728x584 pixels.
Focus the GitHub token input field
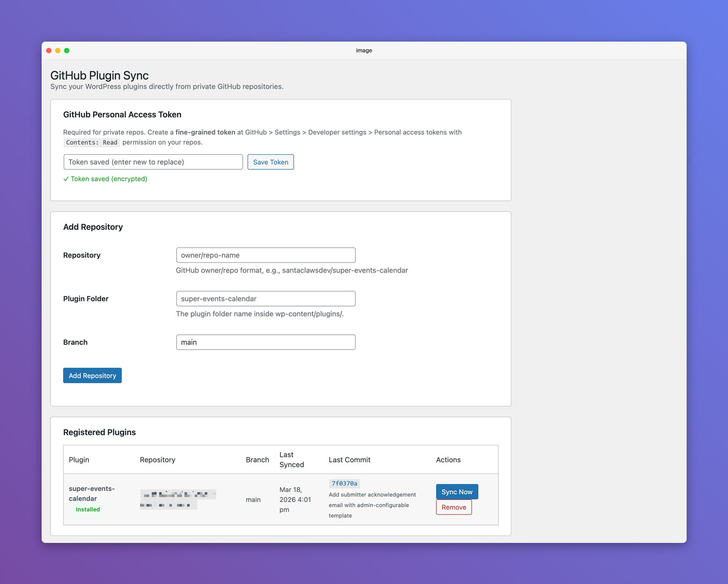[x=153, y=162]
